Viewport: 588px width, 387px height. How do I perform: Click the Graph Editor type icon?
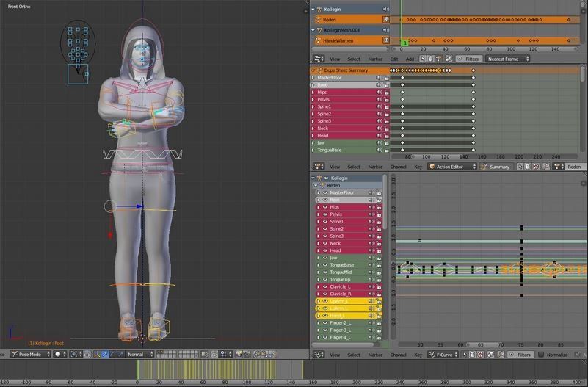[317, 355]
